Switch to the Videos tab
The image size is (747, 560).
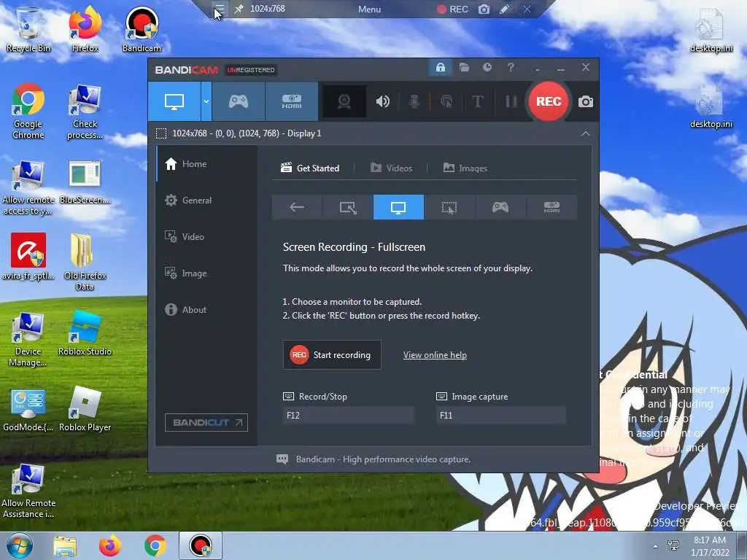pos(391,168)
